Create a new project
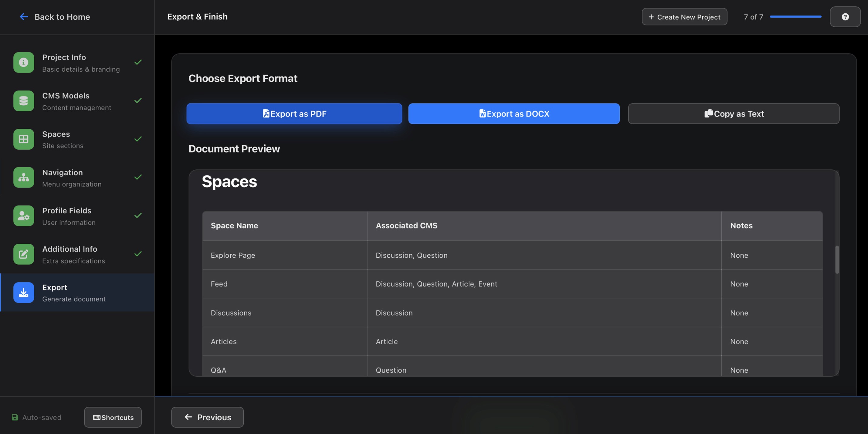The image size is (868, 434). point(684,16)
